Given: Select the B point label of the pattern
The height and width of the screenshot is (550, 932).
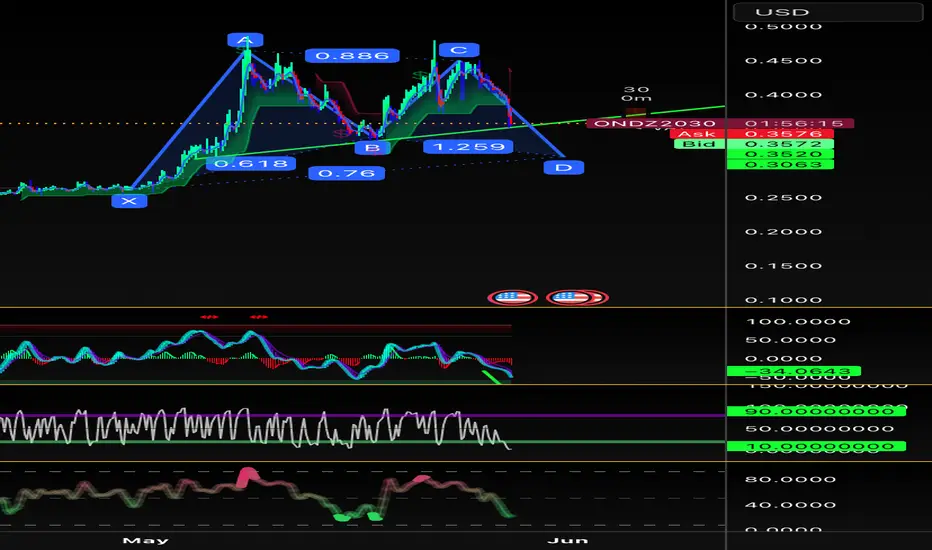Looking at the screenshot, I should point(372,148).
